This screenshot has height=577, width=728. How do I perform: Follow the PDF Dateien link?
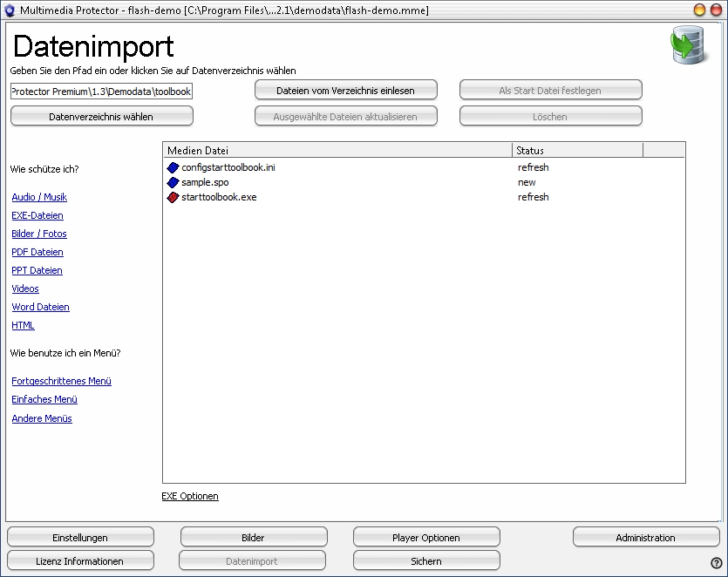coord(37,252)
